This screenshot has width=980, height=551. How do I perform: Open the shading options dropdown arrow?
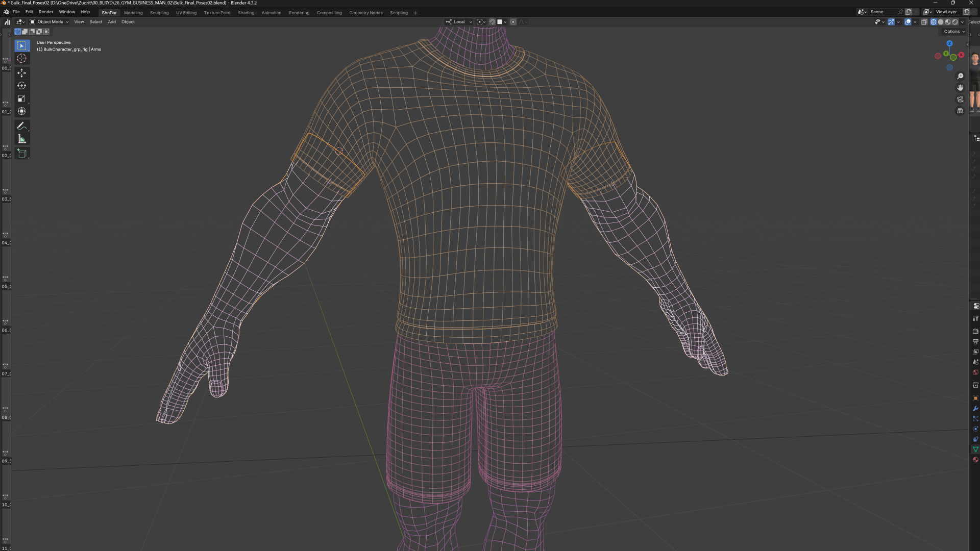pos(962,22)
